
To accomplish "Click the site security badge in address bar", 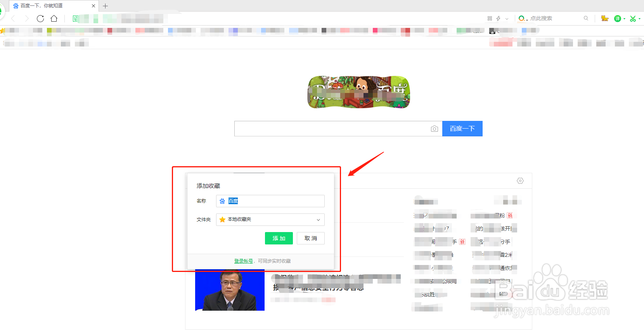I will (x=75, y=19).
